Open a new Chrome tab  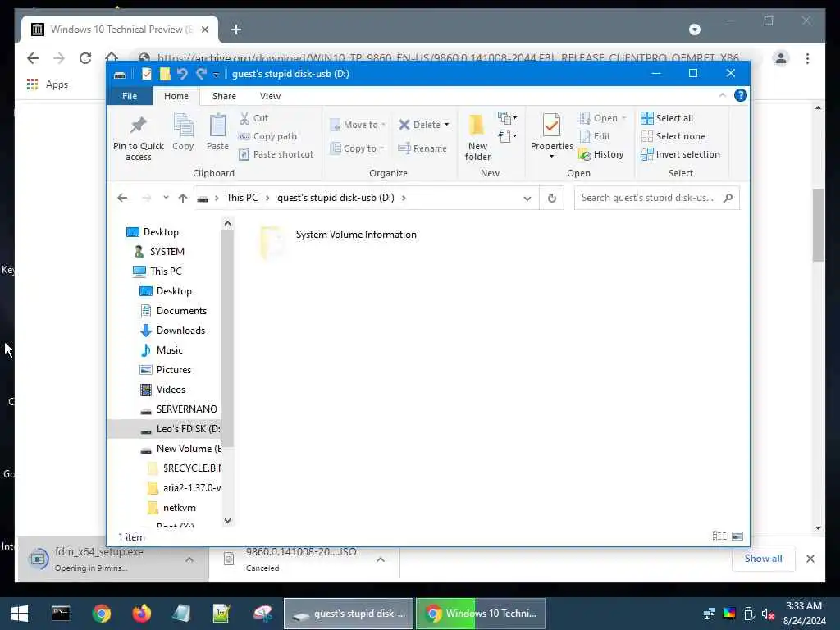(x=236, y=30)
